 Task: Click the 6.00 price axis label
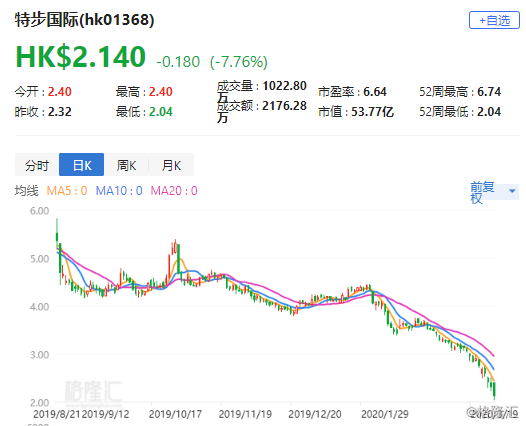pyautogui.click(x=40, y=211)
